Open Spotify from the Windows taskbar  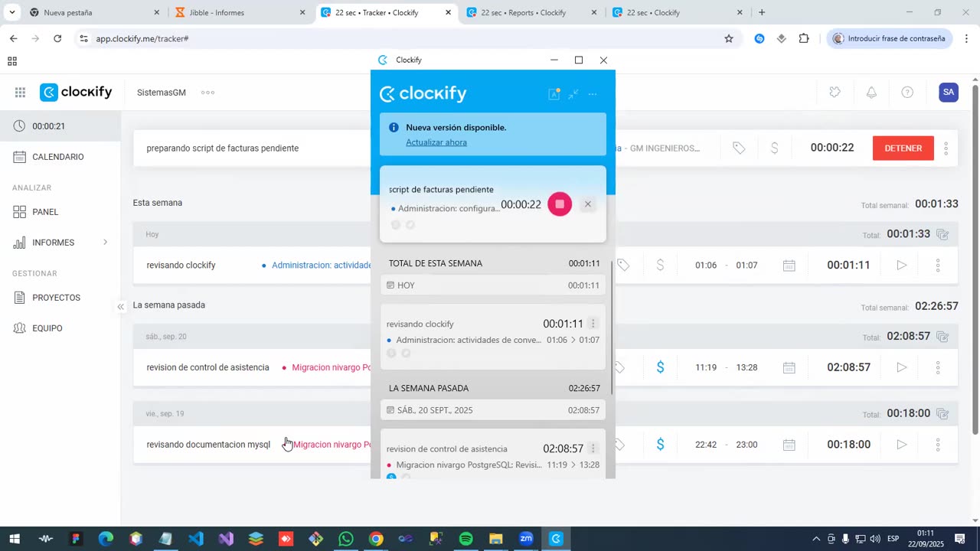pos(465,539)
